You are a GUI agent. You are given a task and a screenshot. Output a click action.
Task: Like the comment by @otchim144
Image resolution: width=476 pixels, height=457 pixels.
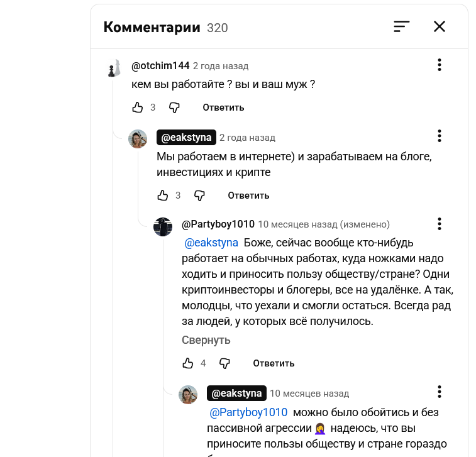138,107
